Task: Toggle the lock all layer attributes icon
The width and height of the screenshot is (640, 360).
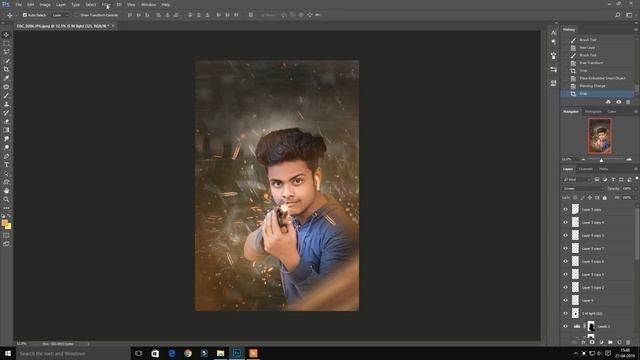Action: point(605,198)
